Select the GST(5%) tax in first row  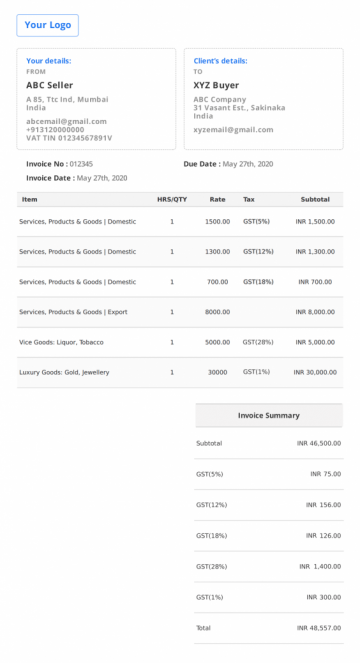pyautogui.click(x=256, y=222)
